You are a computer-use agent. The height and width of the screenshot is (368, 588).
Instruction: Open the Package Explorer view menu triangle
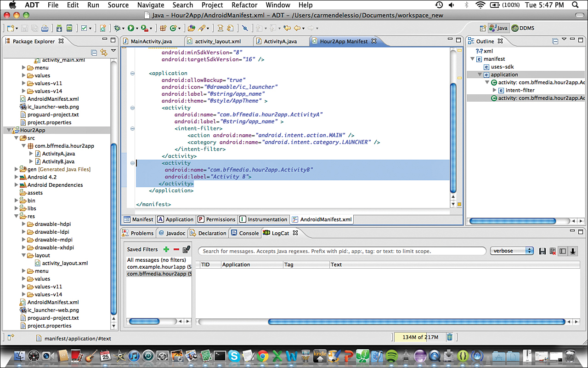pos(113,52)
